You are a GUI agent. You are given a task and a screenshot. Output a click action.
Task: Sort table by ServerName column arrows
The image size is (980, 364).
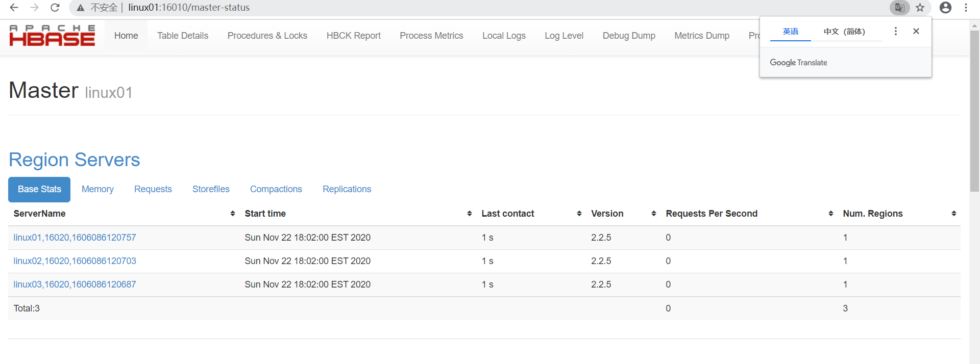(x=233, y=214)
